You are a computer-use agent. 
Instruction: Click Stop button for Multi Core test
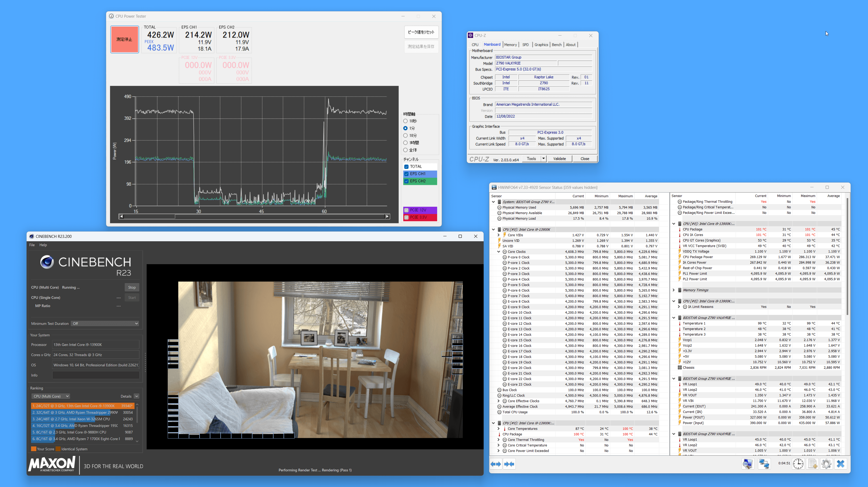pos(132,287)
